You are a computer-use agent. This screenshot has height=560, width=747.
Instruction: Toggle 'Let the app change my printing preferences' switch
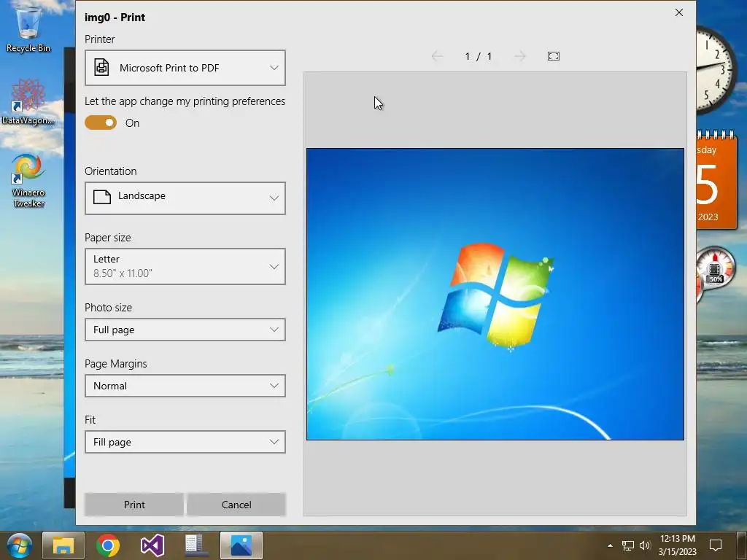[x=101, y=122]
